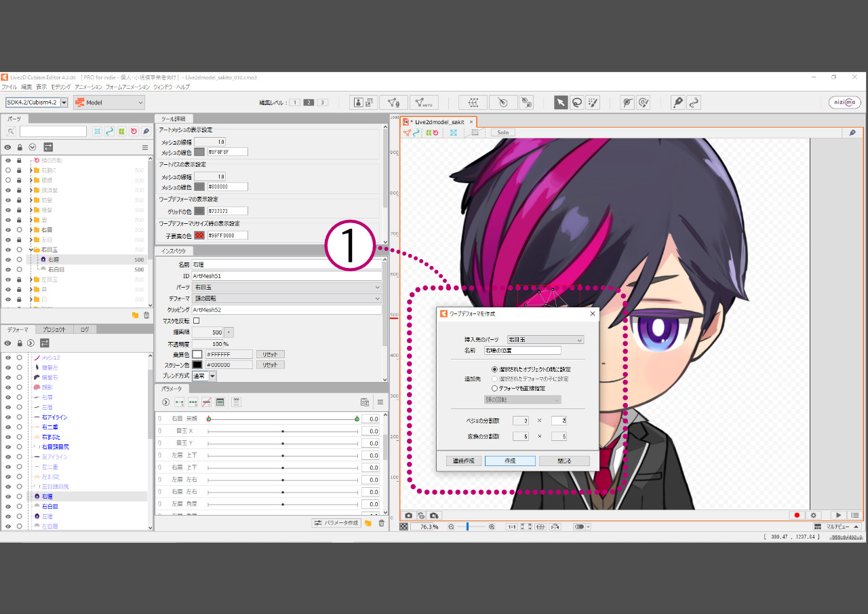This screenshot has width=868, height=614.
Task: Click the 1:1 zoom reset button
Action: (512, 526)
